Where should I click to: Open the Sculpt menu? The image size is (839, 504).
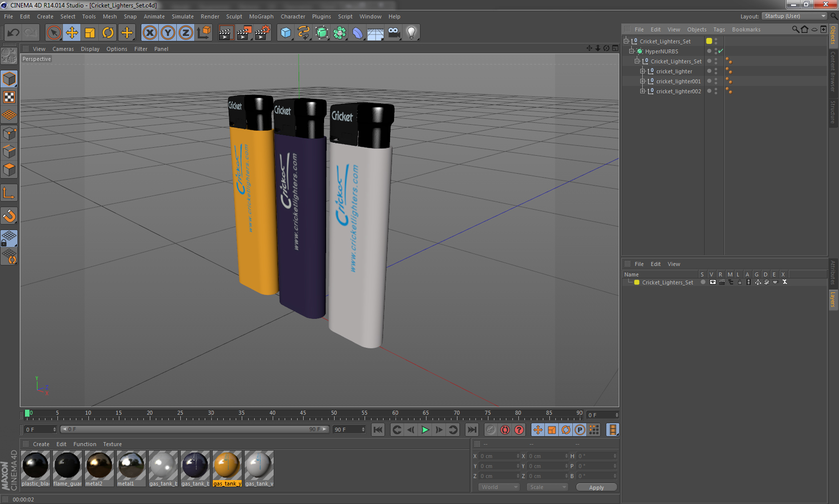[x=234, y=16]
